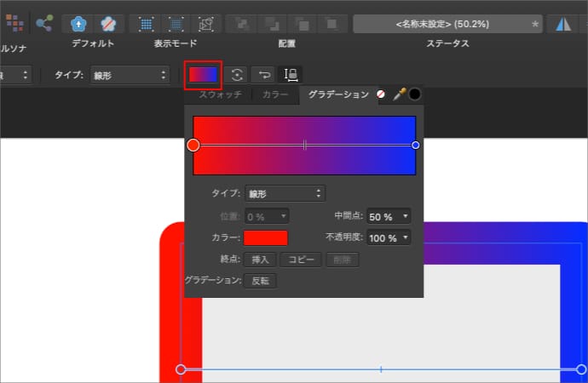This screenshot has width=588, height=383.
Task: Click the 反転 button to reverse gradient
Action: click(x=260, y=280)
